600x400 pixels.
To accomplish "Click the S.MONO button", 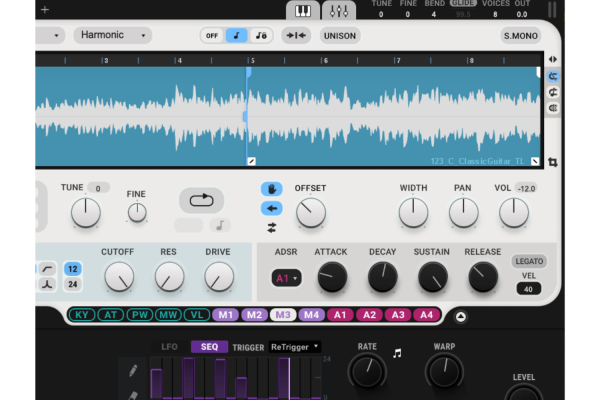I will point(520,35).
